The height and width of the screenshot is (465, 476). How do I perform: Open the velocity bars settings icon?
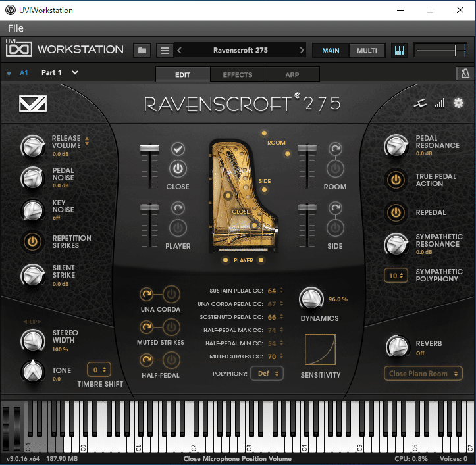pyautogui.click(x=440, y=103)
